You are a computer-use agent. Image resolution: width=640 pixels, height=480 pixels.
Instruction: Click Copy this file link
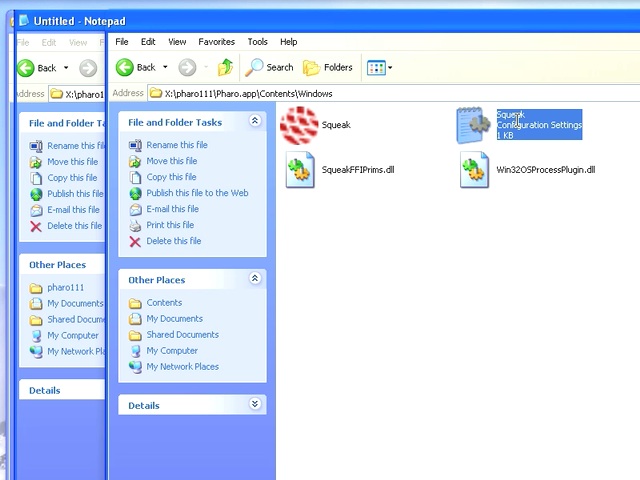[x=171, y=177]
